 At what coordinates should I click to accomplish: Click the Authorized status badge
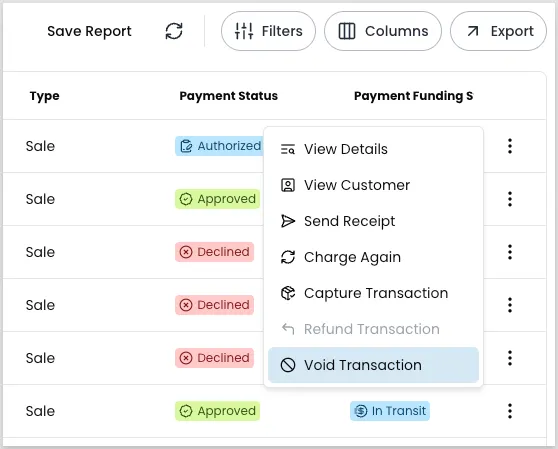[219, 146]
